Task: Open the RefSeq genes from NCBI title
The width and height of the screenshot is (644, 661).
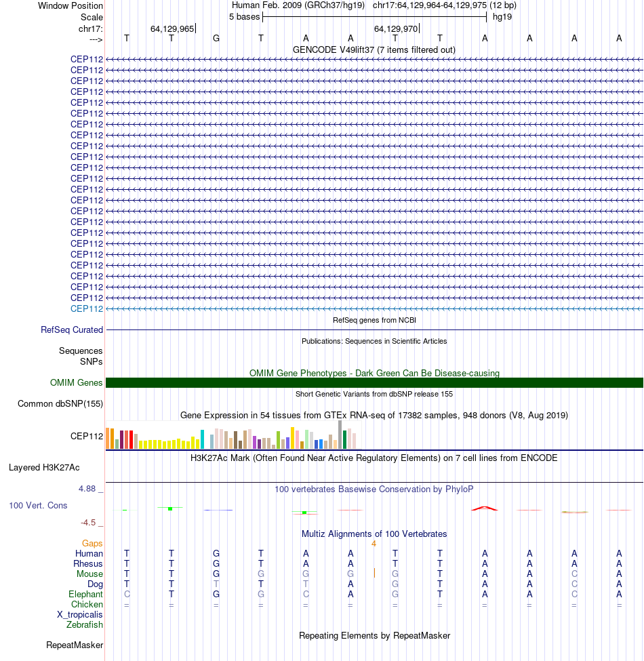Action: point(374,320)
